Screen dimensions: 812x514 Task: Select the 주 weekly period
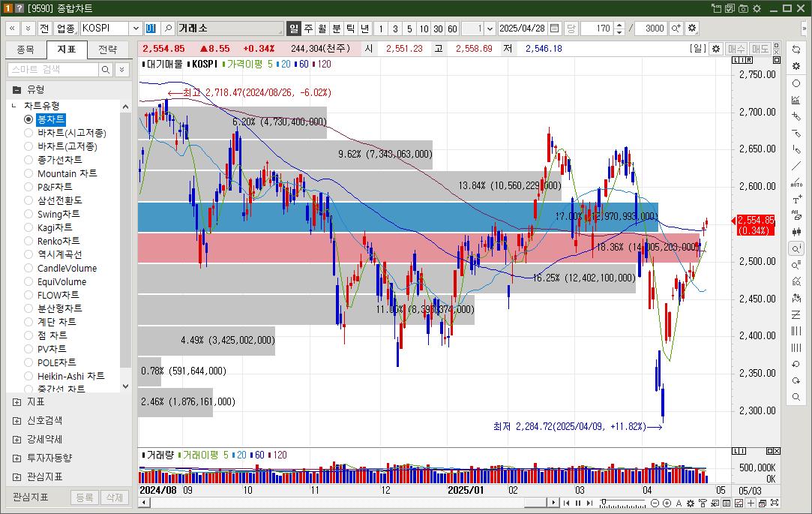pyautogui.click(x=309, y=28)
